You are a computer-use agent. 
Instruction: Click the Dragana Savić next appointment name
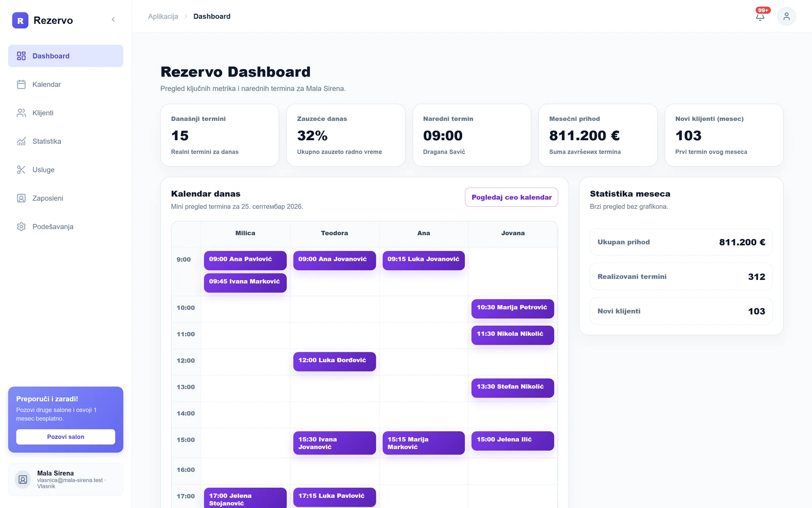point(444,152)
